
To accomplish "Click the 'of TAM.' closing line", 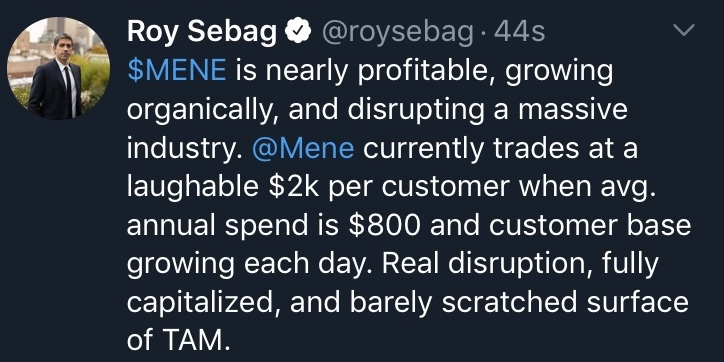I will click(x=178, y=341).
